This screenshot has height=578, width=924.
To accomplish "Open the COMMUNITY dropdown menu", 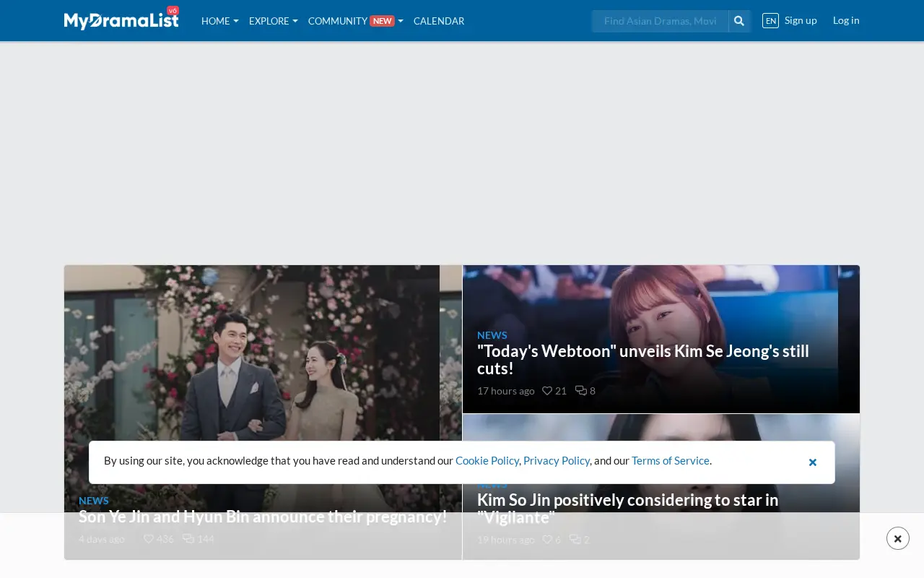I will [x=356, y=21].
